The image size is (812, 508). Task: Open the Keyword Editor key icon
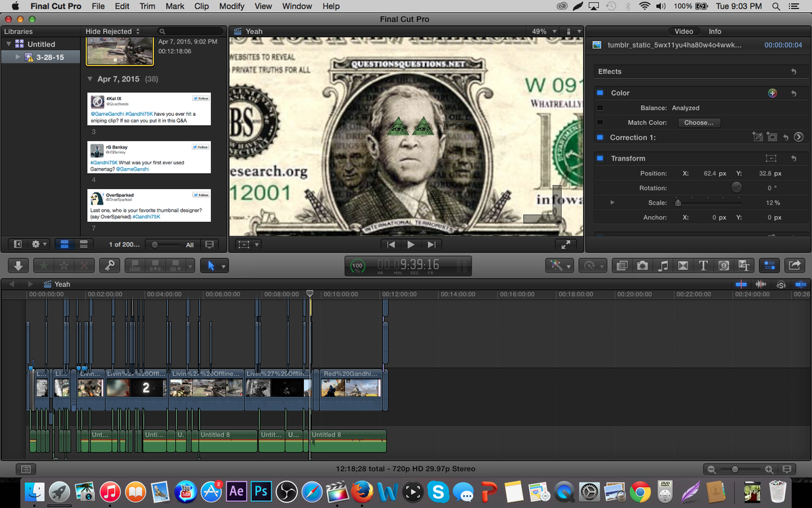click(109, 266)
